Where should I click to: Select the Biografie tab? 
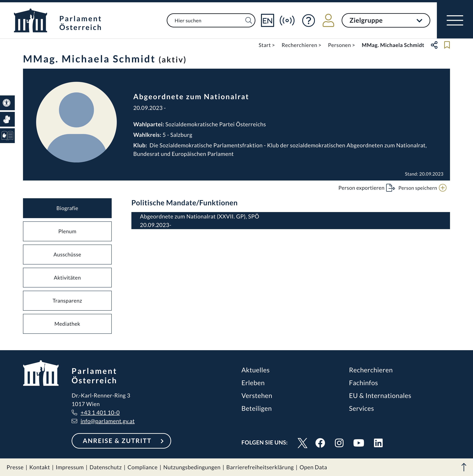point(67,208)
